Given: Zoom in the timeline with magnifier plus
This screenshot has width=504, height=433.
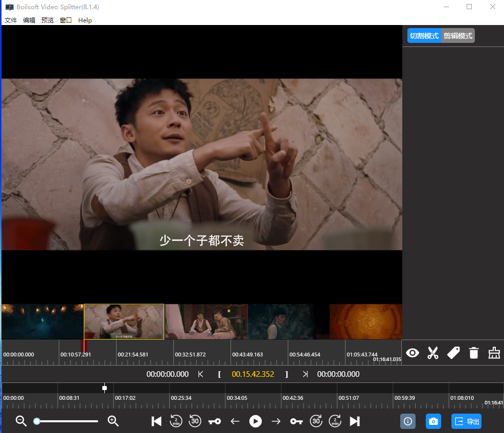Looking at the screenshot, I should click(x=113, y=421).
